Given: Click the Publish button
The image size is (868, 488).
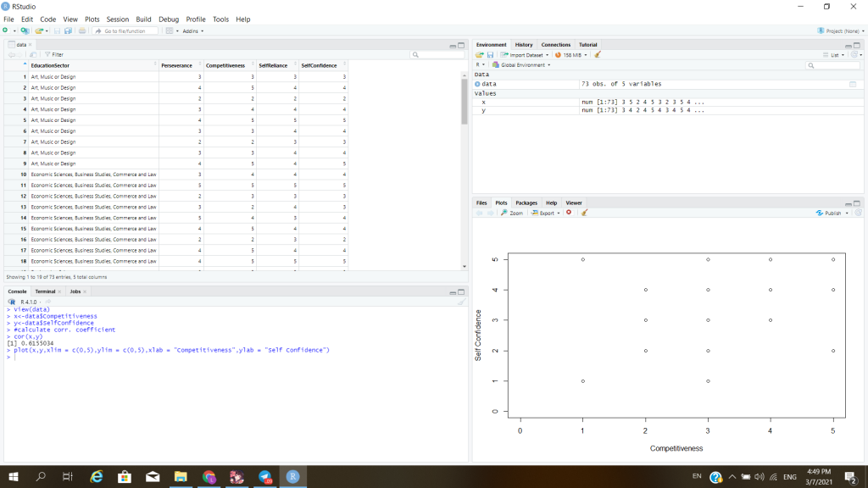Looking at the screenshot, I should pos(829,213).
